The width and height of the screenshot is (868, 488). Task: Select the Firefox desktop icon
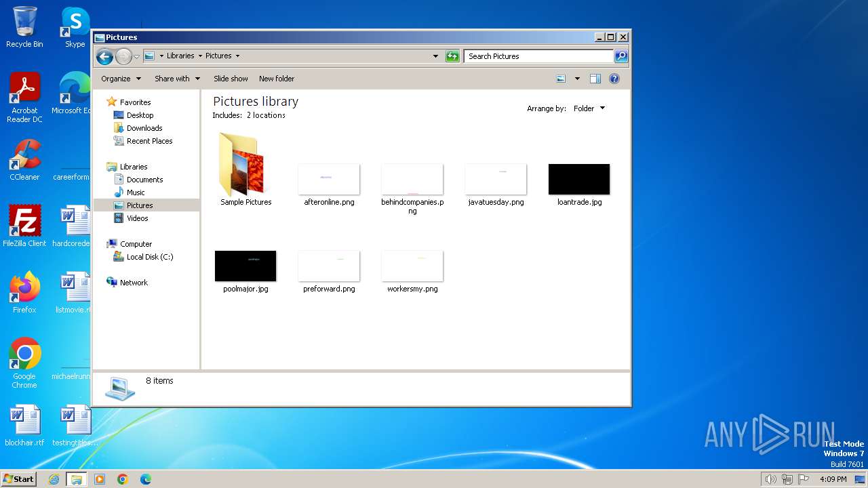(24, 292)
